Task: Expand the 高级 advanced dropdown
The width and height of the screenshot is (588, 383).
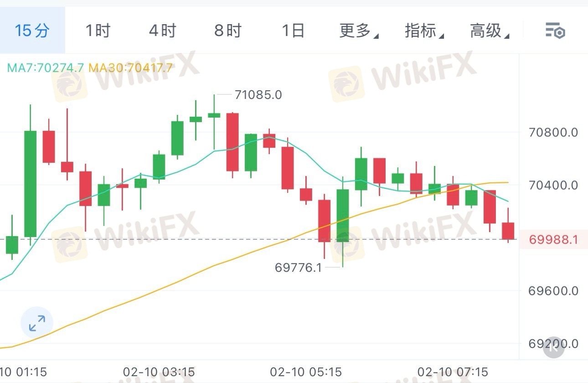Action: [490, 31]
